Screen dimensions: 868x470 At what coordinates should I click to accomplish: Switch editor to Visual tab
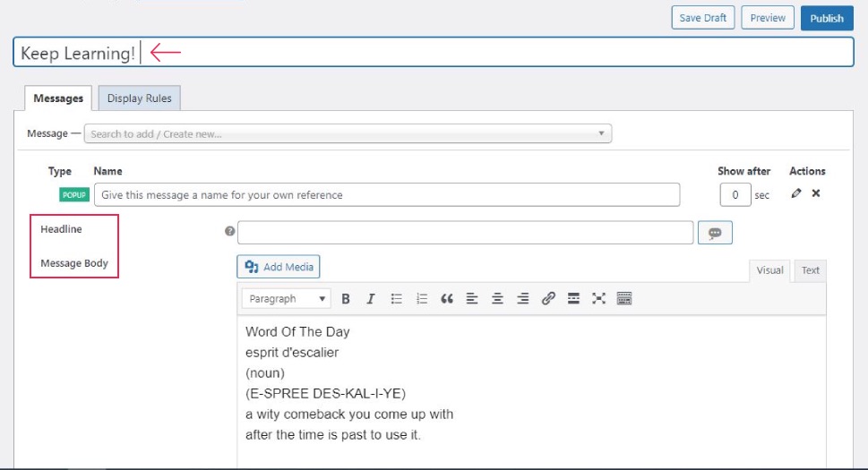(769, 270)
